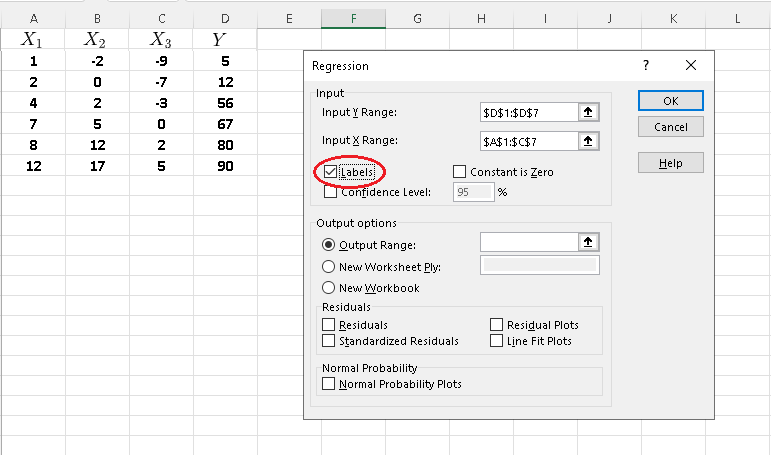This screenshot has width=771, height=455.
Task: Click collapse icon beside Output Range field
Action: point(588,242)
